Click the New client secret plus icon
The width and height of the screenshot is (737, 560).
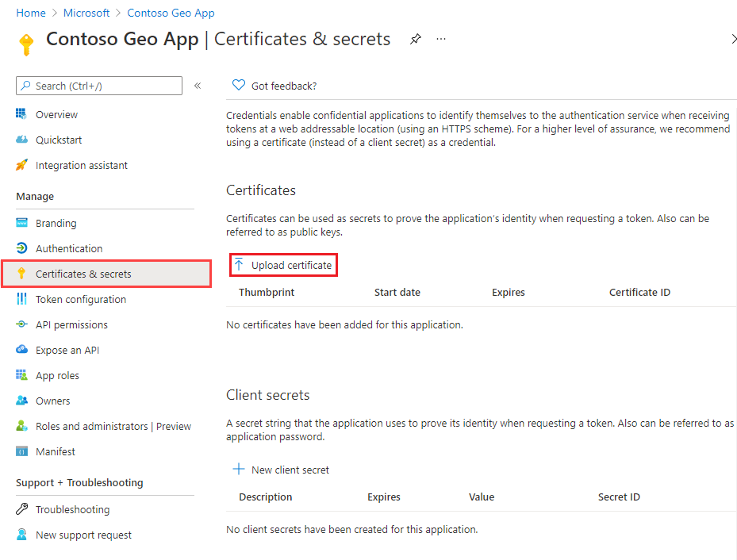238,470
